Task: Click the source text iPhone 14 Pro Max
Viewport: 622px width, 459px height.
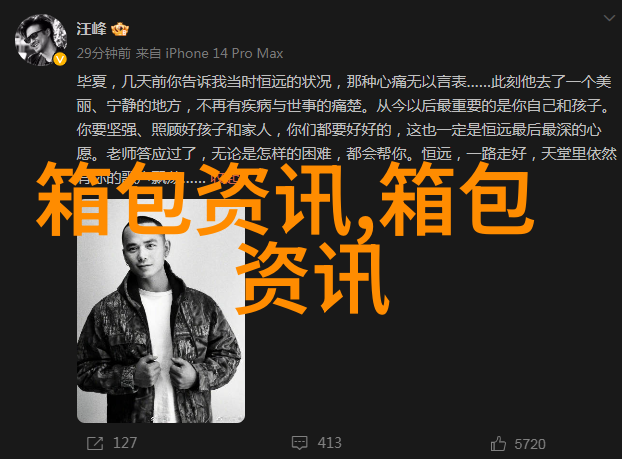Action: click(x=224, y=53)
